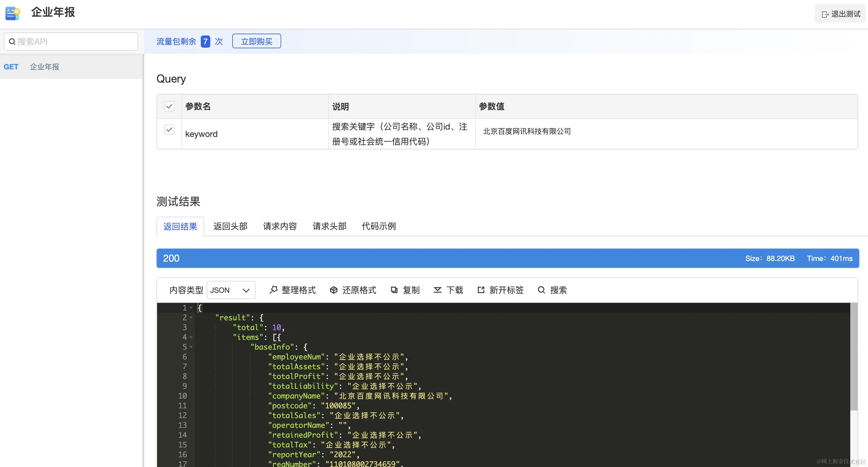Image resolution: width=868 pixels, height=467 pixels.
Task: Collapse the "baseInfo" node on line 5
Action: coord(191,347)
